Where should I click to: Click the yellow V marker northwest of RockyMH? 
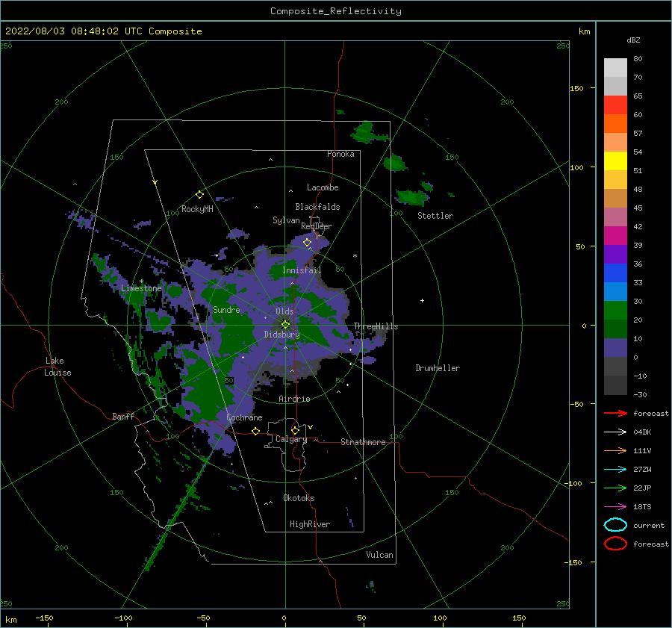click(155, 182)
